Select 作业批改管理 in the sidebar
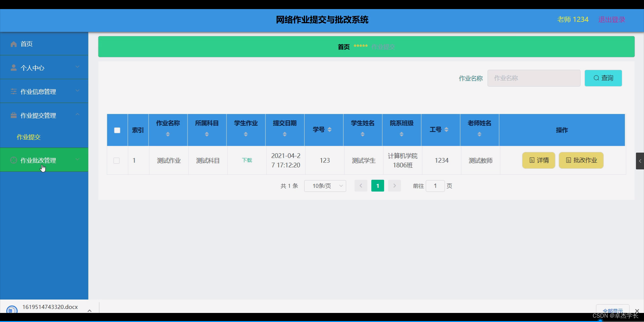This screenshot has width=644, height=322. pos(38,160)
